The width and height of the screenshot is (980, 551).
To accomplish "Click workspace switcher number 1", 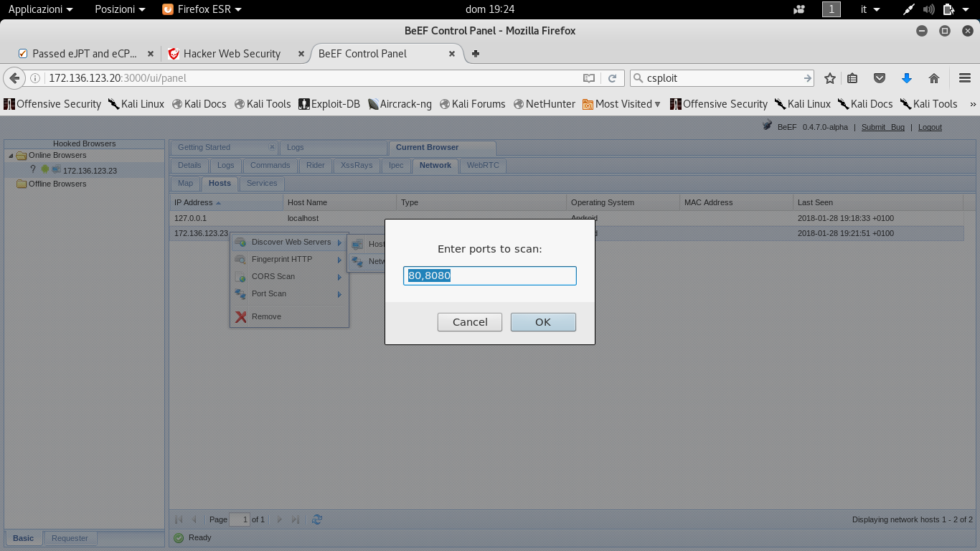I will coord(831,9).
